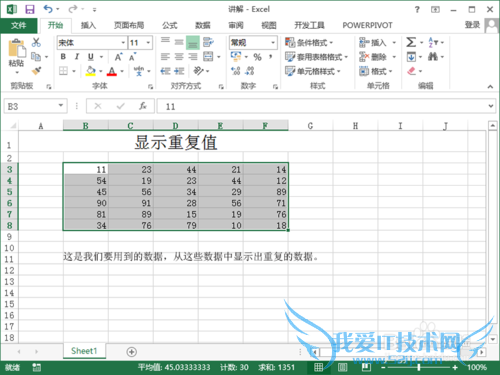Open the 格式 format dropdown in cells group
Image resolution: width=500 pixels, height=375 pixels.
376,71
